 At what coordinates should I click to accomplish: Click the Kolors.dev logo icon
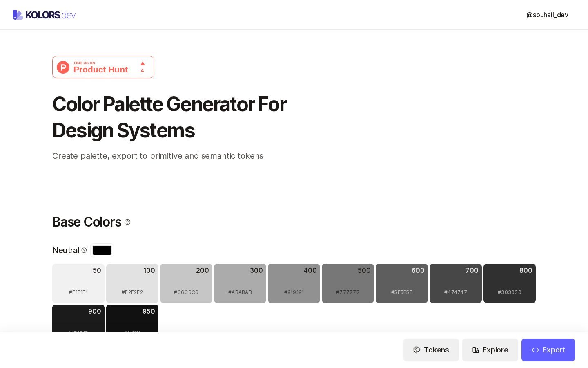tap(18, 15)
